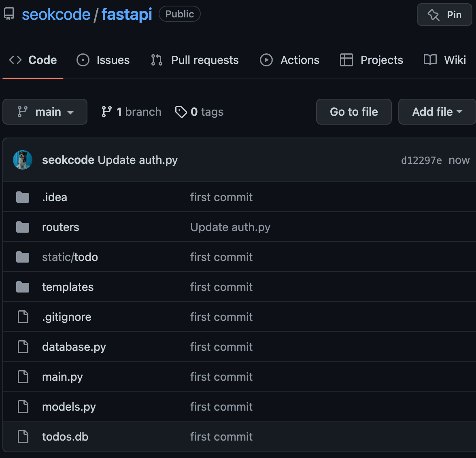Expand the Add file dropdown

[x=437, y=112]
